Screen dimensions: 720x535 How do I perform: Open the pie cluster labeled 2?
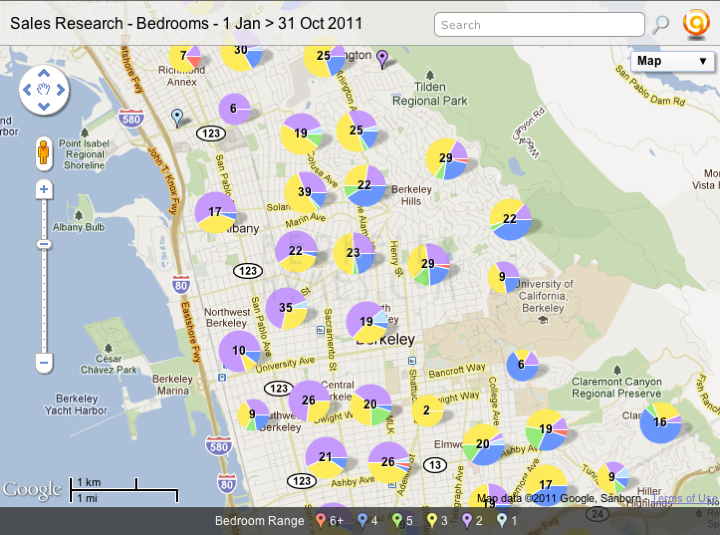pos(427,411)
